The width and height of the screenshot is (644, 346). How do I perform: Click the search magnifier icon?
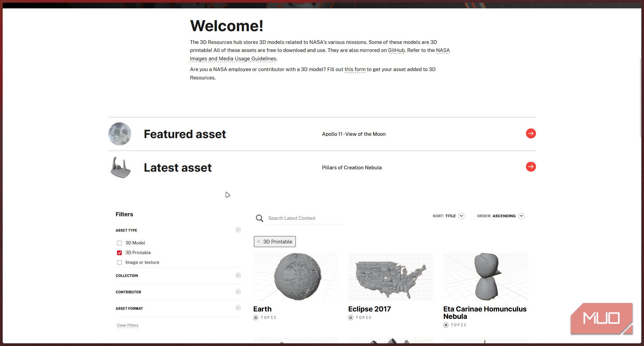(x=259, y=218)
